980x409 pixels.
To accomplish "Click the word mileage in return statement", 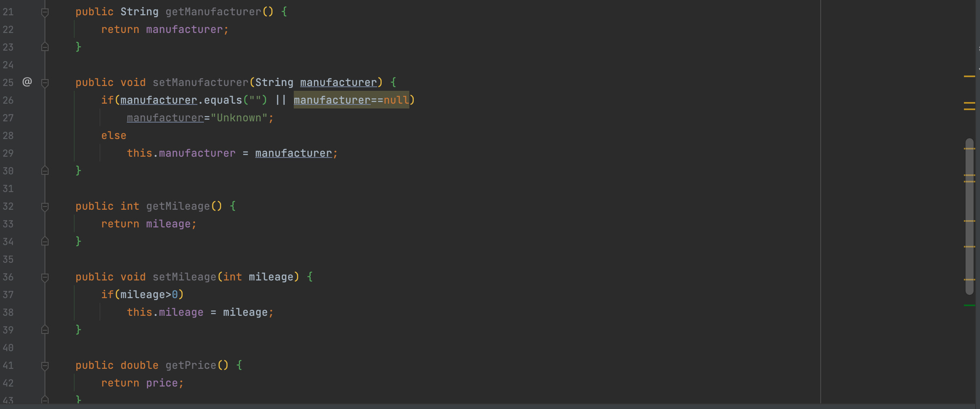I will (x=169, y=223).
